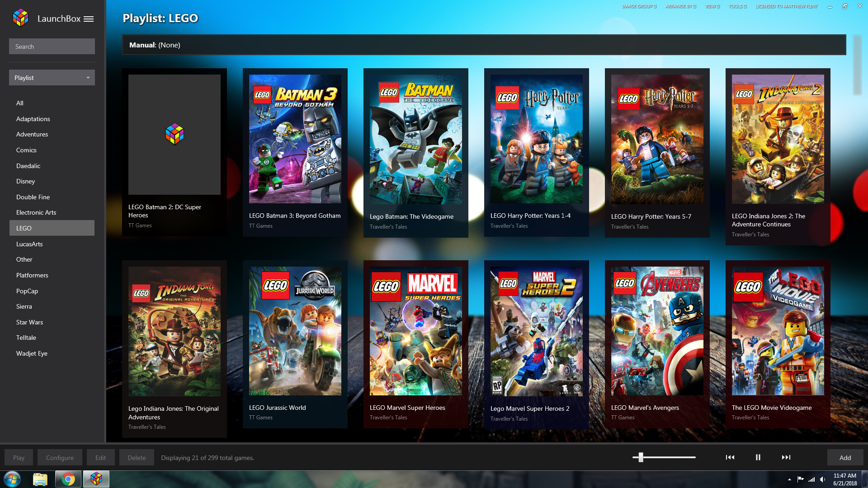Open the LaunchBox hamburger menu
The height and width of the screenshot is (488, 868).
pos(89,19)
